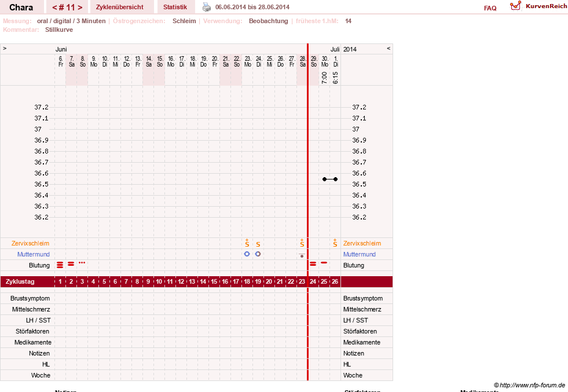Go to previous cycle with < arrow
This screenshot has width=568, height=392.
pyautogui.click(x=54, y=8)
